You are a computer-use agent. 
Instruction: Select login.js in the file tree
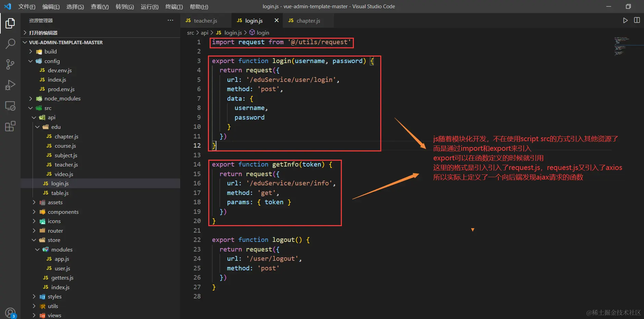[100, 183]
